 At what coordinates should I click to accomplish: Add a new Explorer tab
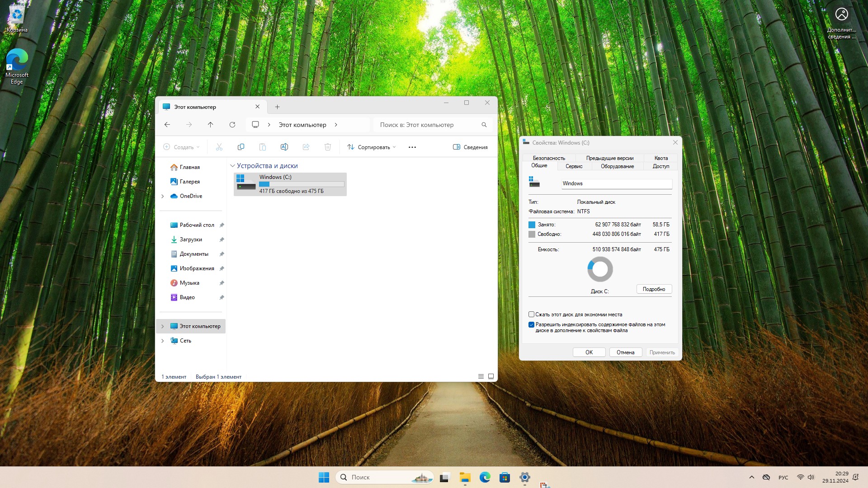[277, 107]
